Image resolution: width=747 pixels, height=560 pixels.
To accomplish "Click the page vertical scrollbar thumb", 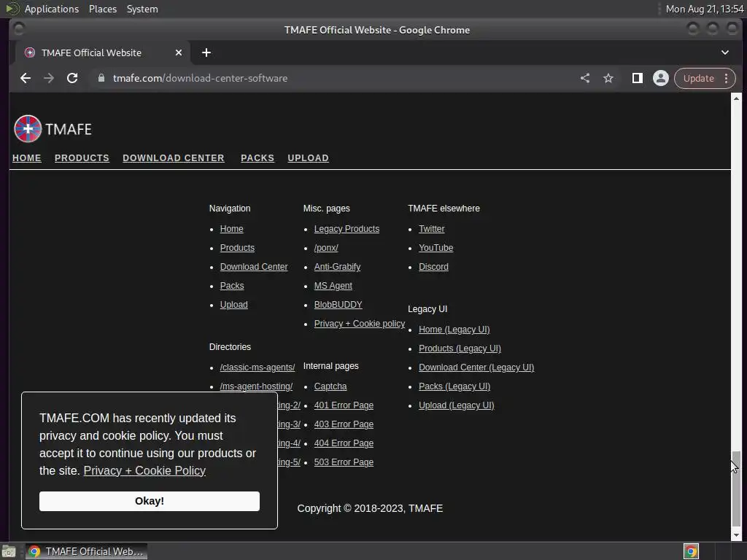I will [736, 489].
